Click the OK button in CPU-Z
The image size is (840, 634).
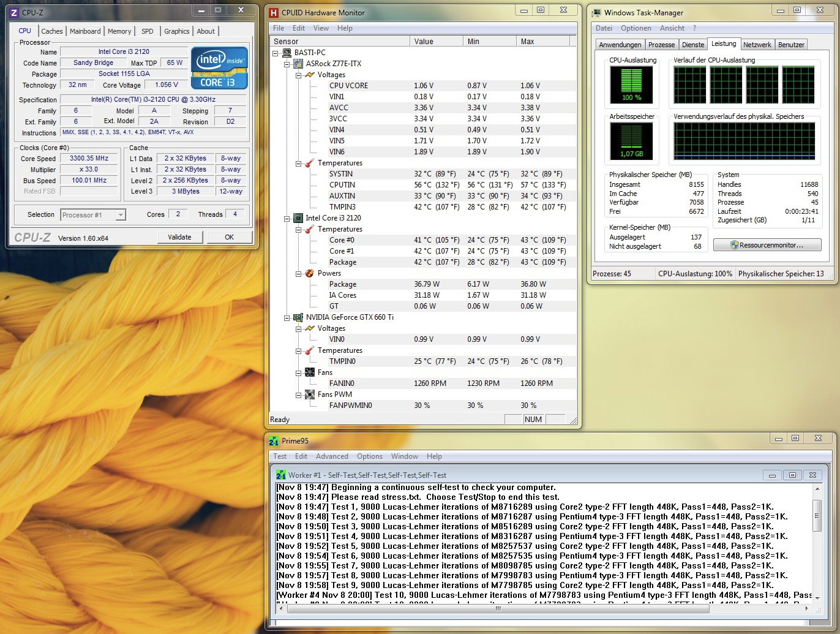(229, 237)
